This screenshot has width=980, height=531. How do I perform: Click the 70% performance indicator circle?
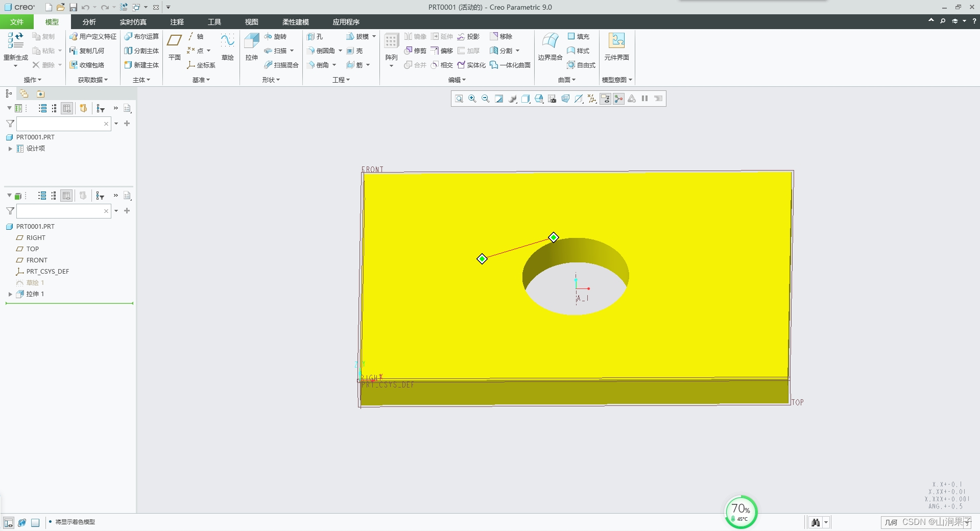741,511
